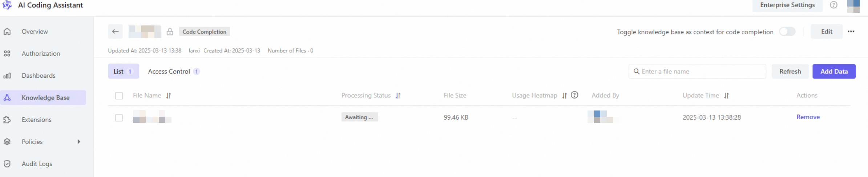Screen dimensions: 868x177
Task: Click the Usage Heatmap info icon
Action: pos(574,95)
